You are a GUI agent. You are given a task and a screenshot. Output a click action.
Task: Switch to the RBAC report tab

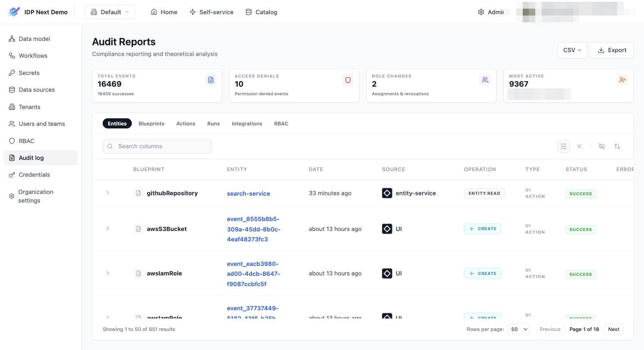281,124
